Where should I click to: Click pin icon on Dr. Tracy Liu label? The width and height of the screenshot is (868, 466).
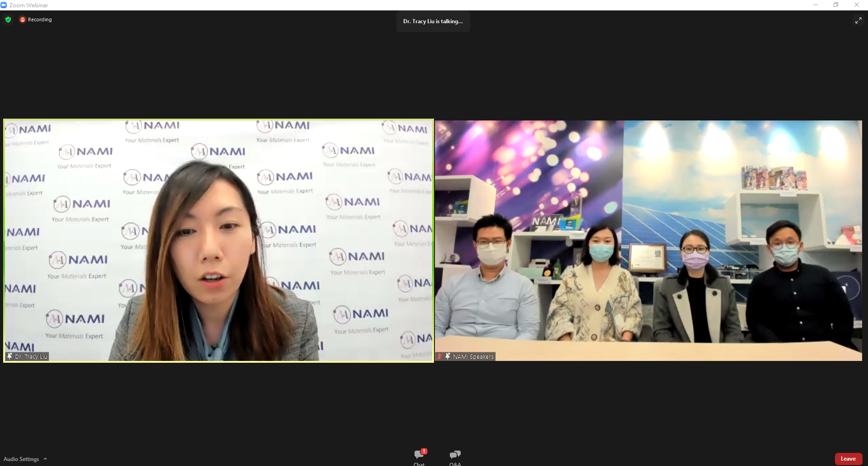click(10, 356)
